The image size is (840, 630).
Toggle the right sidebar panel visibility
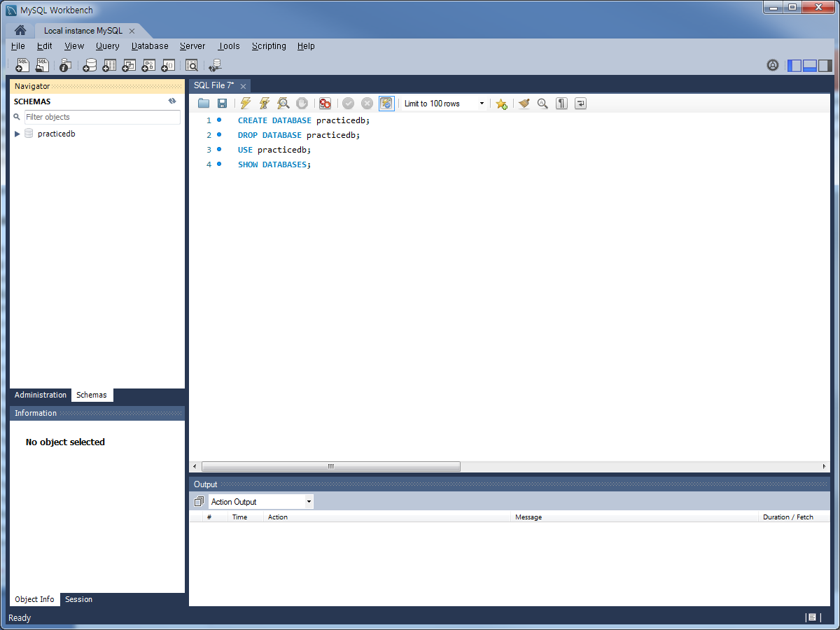click(x=825, y=66)
